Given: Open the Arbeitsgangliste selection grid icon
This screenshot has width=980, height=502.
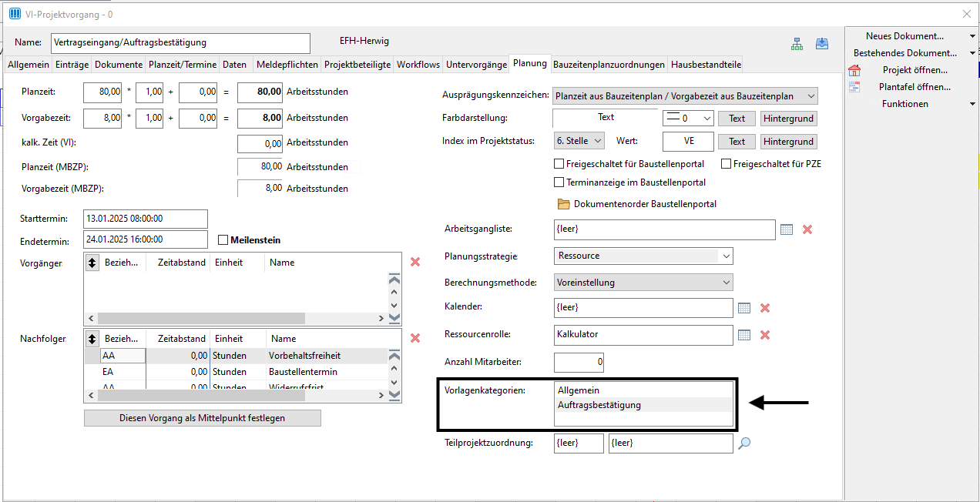Looking at the screenshot, I should [x=787, y=229].
